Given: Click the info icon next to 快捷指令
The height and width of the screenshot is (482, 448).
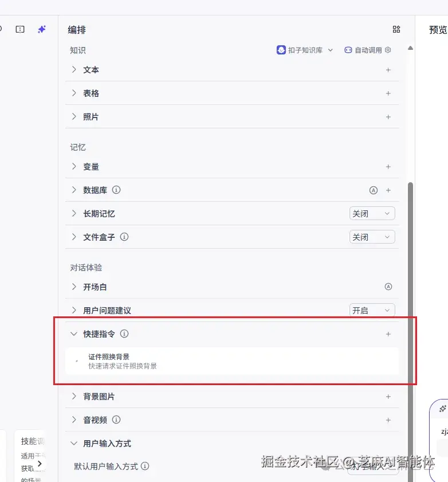Looking at the screenshot, I should tap(124, 334).
